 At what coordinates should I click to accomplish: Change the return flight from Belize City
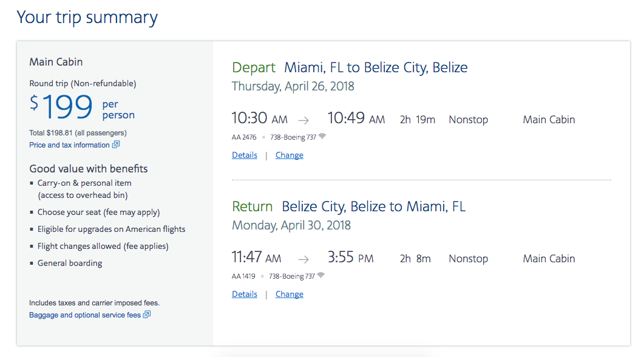[x=289, y=294]
